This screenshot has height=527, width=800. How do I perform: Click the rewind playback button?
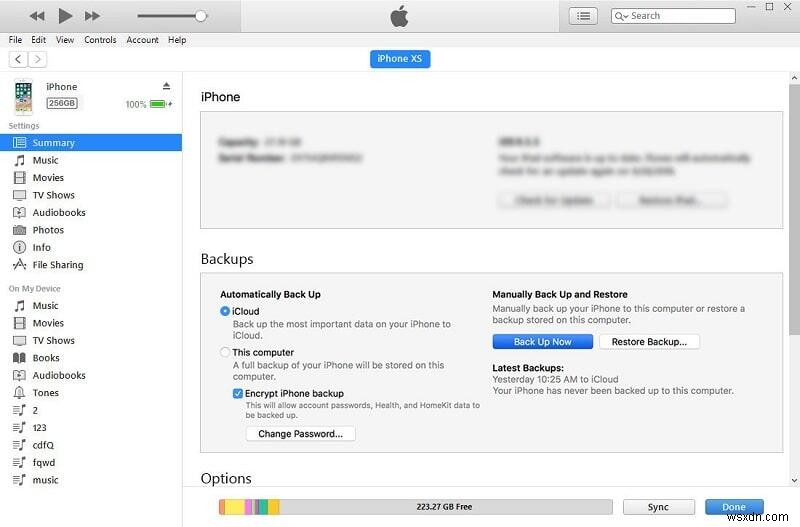click(37, 16)
